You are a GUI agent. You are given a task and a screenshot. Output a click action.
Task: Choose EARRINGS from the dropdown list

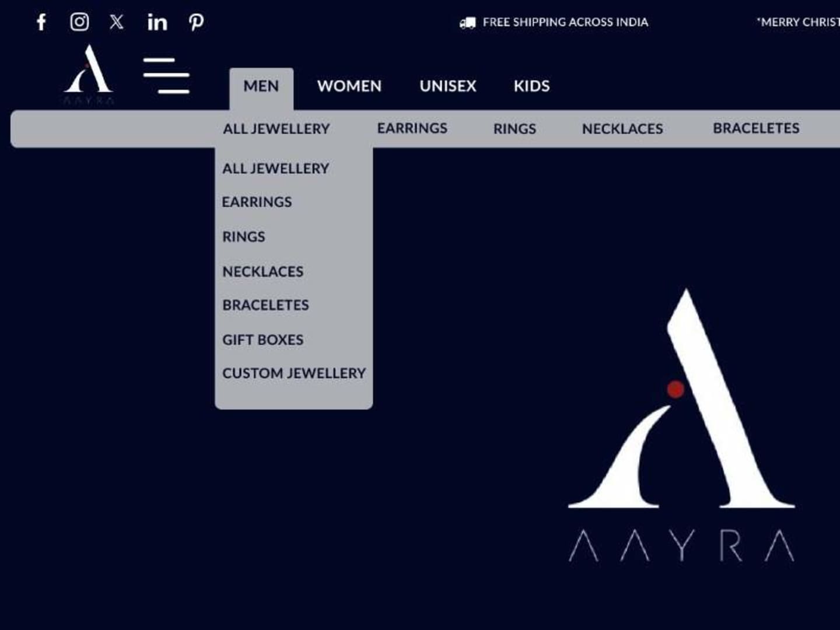click(257, 202)
